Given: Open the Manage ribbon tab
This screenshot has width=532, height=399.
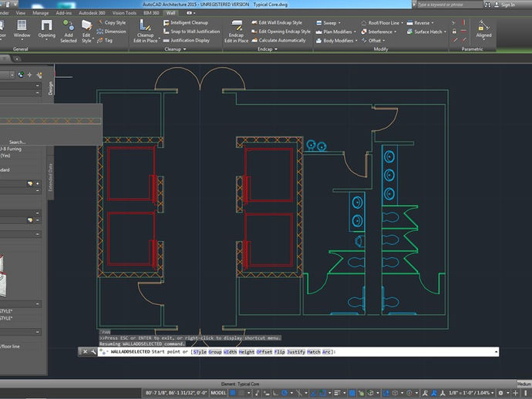Looking at the screenshot, I should 41,13.
